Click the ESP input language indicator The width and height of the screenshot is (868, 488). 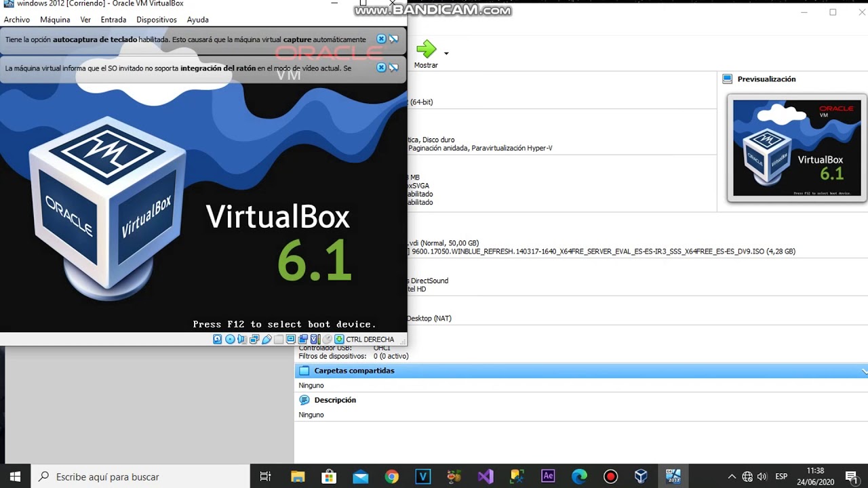click(781, 476)
